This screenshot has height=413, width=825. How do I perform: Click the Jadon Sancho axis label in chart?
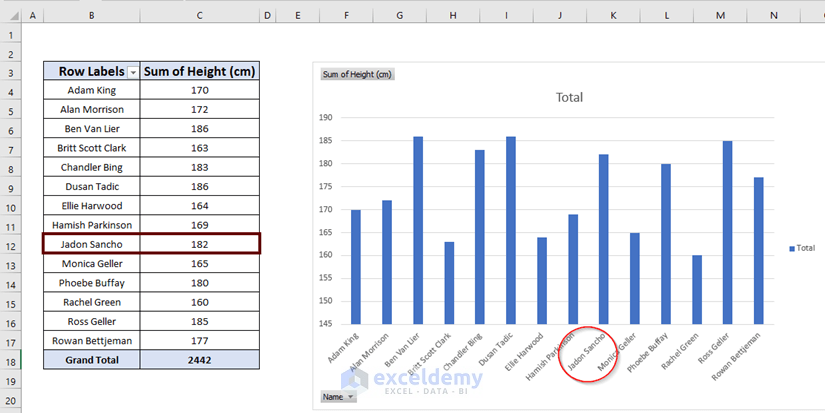[x=588, y=354]
